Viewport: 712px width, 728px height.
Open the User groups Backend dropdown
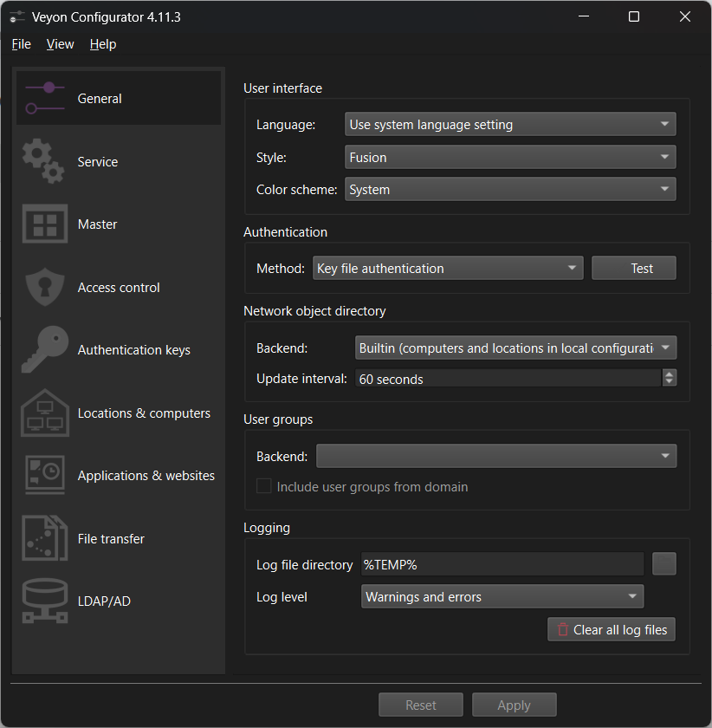click(x=496, y=456)
